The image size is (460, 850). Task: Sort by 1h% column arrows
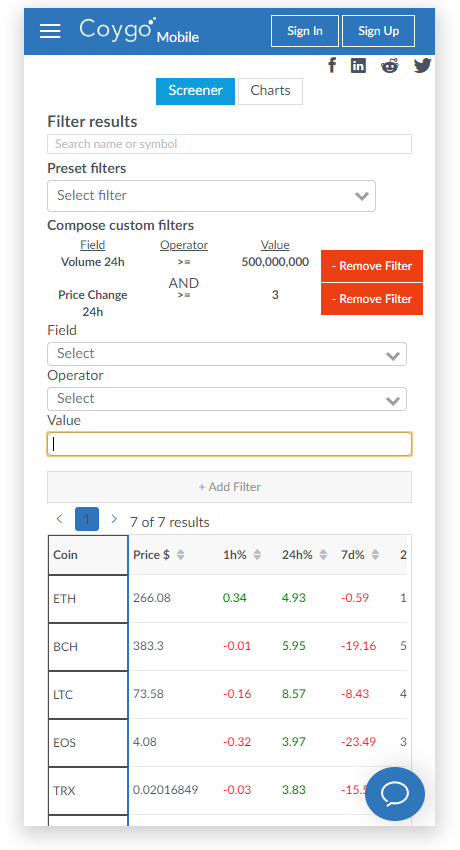coord(257,555)
